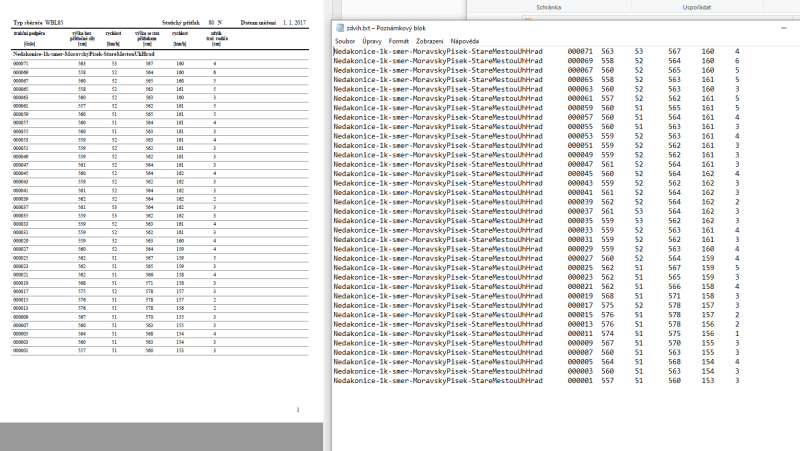Click row 000049 in the report table

[160, 157]
